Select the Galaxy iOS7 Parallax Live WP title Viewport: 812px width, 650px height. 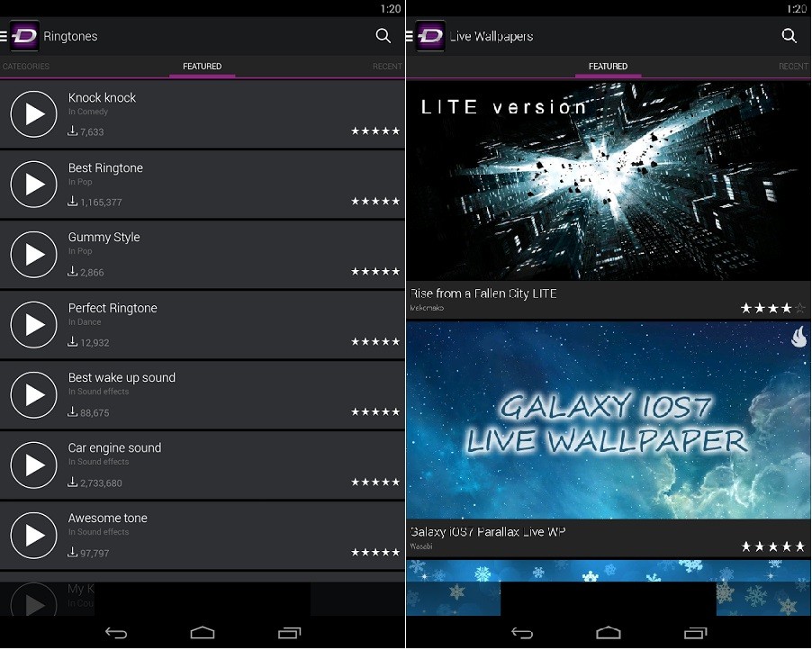(487, 532)
